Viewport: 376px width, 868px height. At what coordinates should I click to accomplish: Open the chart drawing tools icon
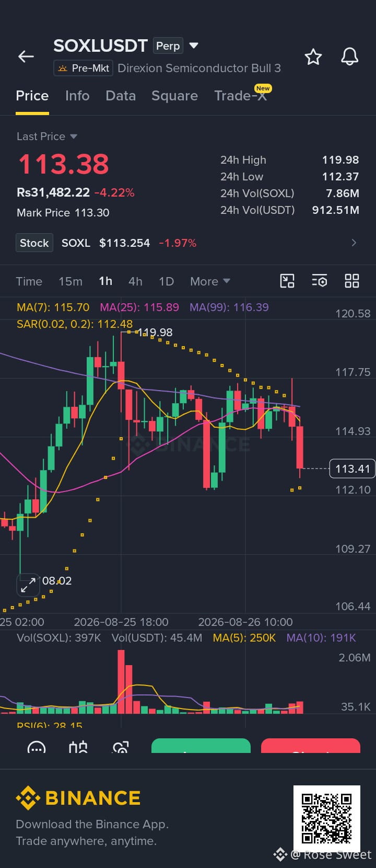click(x=287, y=281)
